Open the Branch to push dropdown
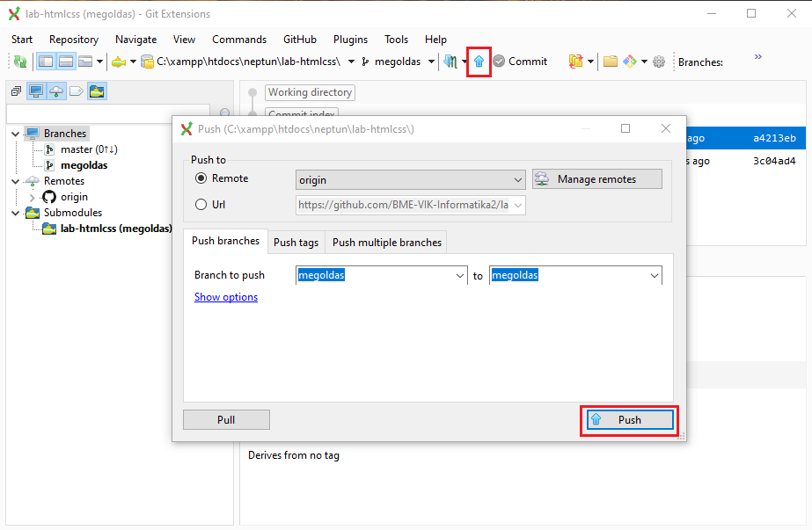The width and height of the screenshot is (812, 530). coord(460,276)
